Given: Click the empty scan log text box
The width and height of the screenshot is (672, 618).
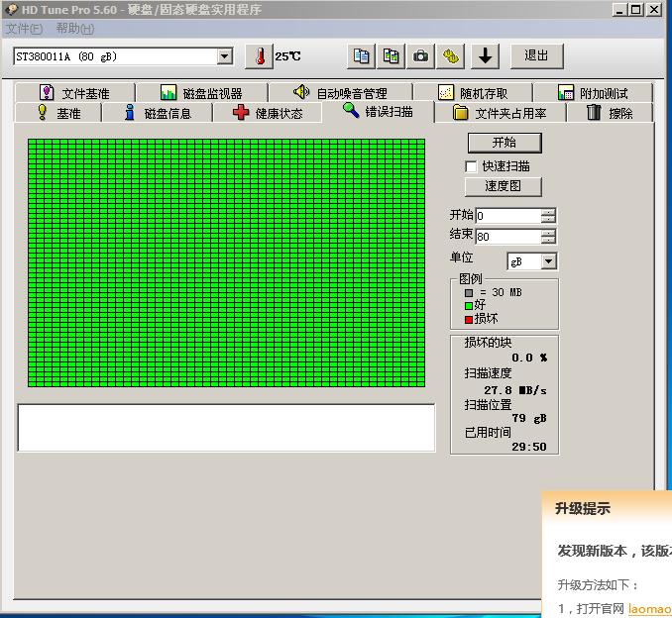Looking at the screenshot, I should click(x=226, y=428).
